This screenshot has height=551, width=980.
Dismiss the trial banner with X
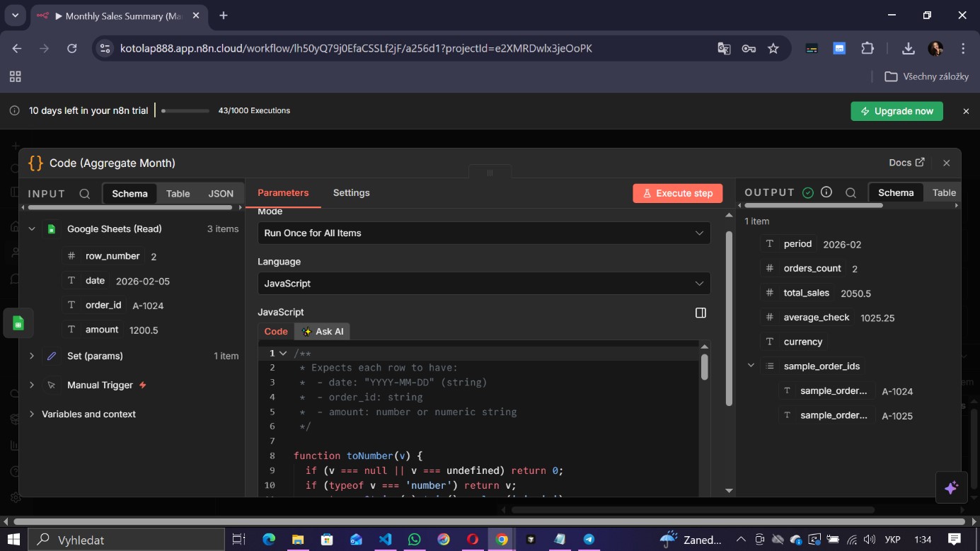click(966, 111)
